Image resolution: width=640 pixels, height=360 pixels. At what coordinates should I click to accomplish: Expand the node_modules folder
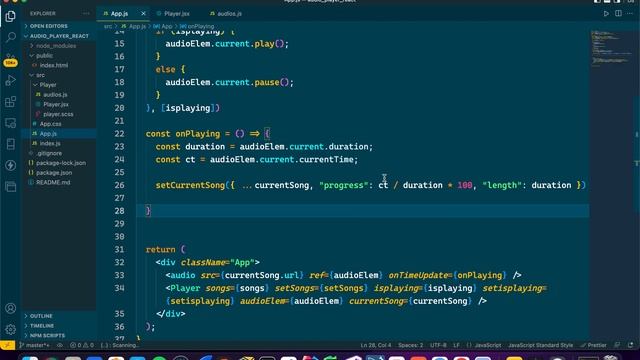[56, 46]
